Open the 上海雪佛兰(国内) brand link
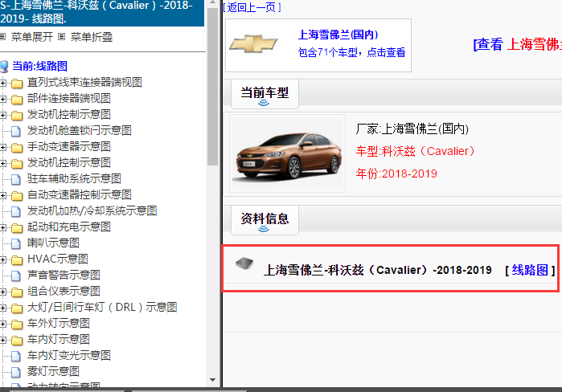This screenshot has width=562, height=392. tap(338, 35)
